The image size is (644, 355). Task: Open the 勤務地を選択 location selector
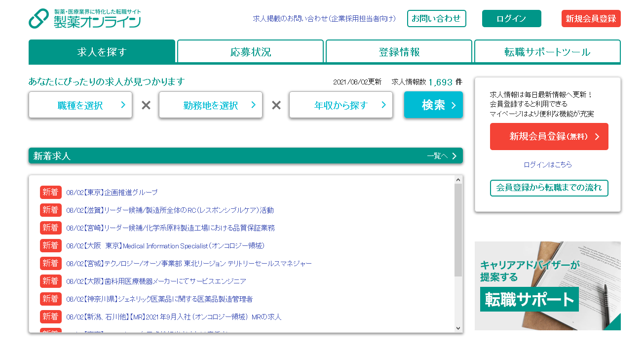pos(210,105)
